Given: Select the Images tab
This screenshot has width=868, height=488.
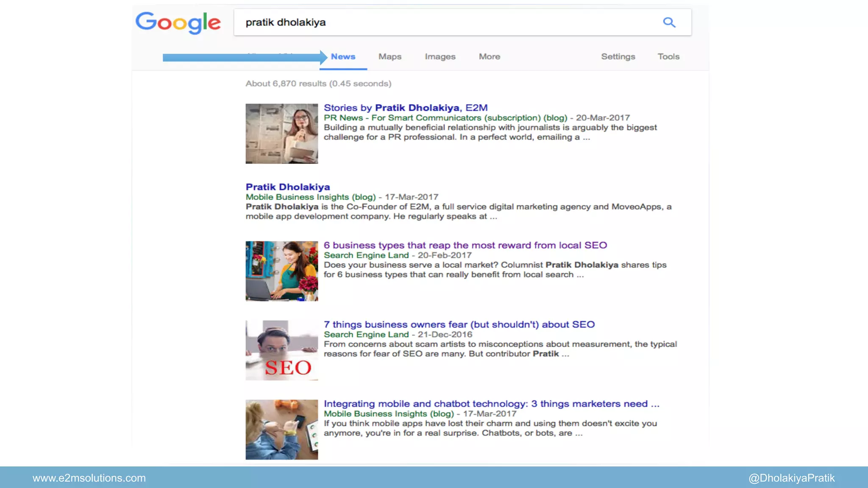Looking at the screenshot, I should pos(440,57).
